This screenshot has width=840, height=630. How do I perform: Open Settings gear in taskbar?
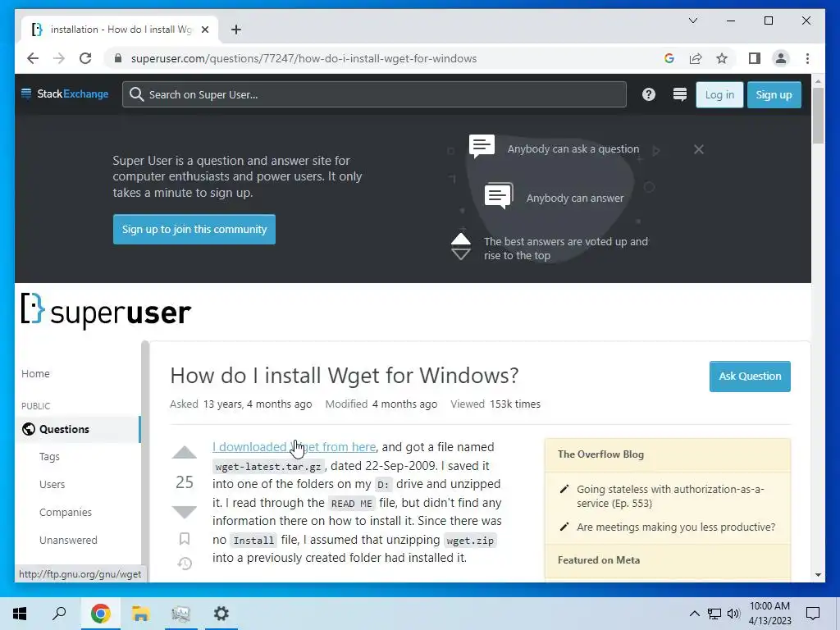221,614
